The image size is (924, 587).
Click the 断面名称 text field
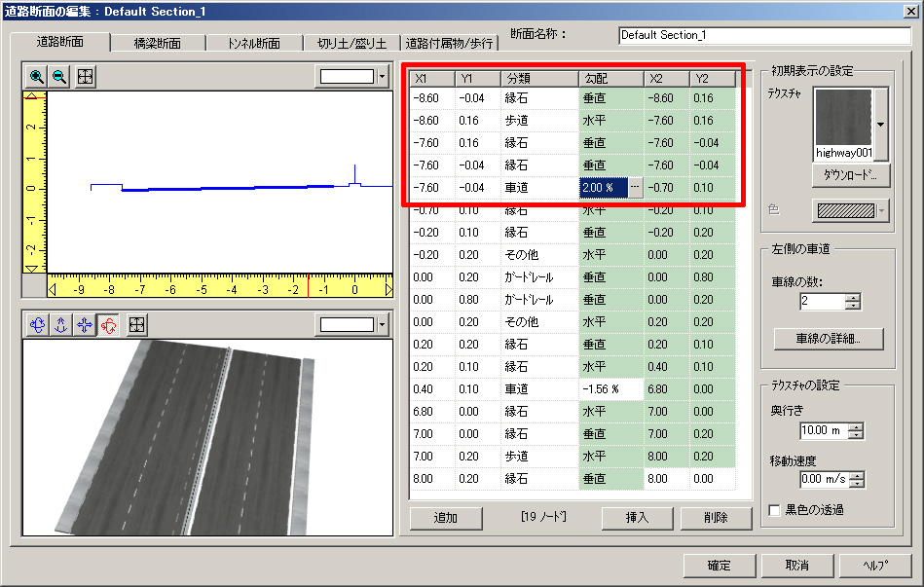764,35
